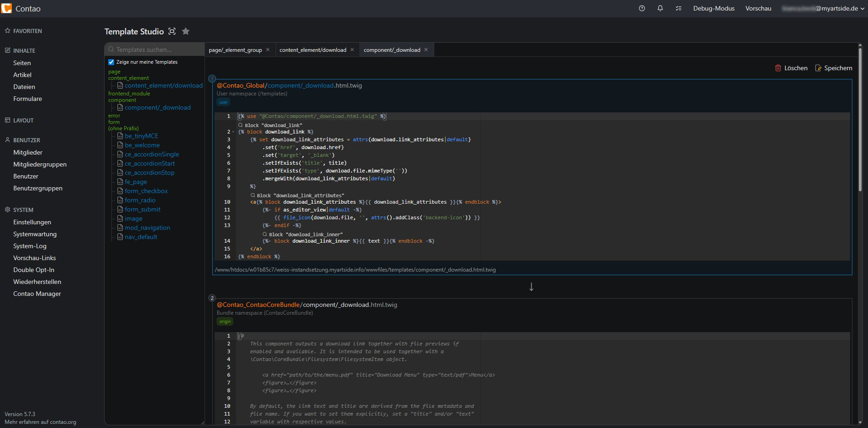Follow the "Mehr erfahren auf contao.org" link
Viewport: 868px width, 428px height.
(40, 422)
